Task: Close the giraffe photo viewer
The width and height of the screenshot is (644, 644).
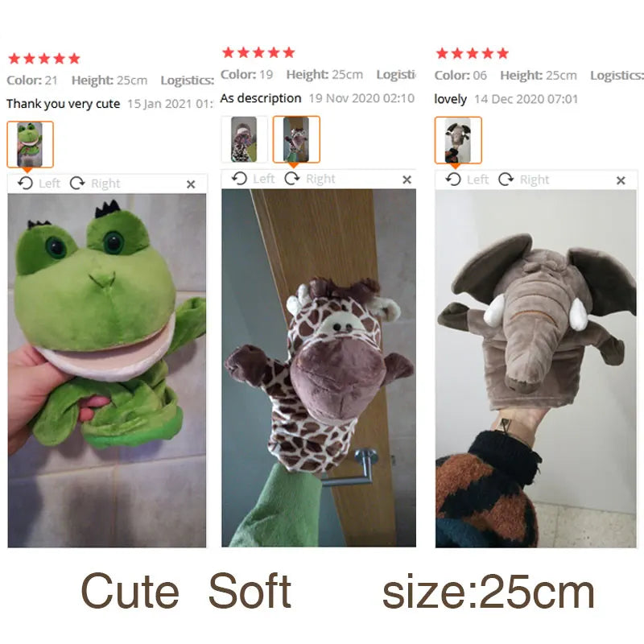Action: (x=407, y=180)
